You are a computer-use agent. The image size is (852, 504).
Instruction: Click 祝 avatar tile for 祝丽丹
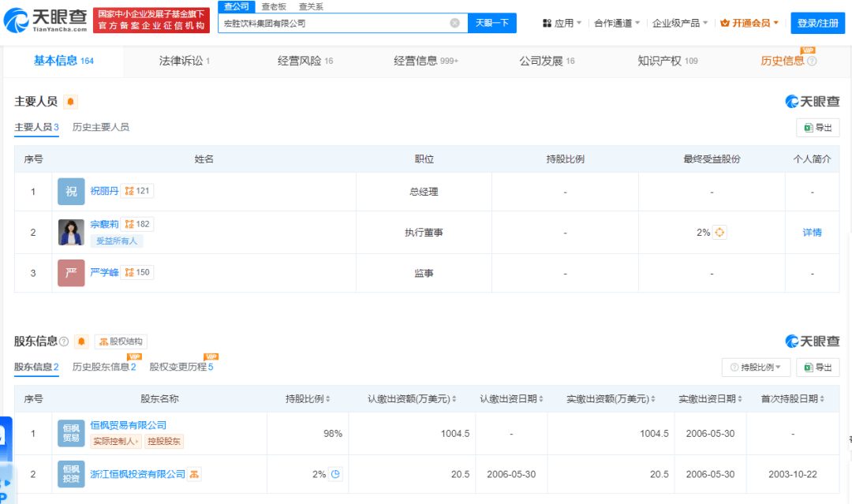point(71,191)
